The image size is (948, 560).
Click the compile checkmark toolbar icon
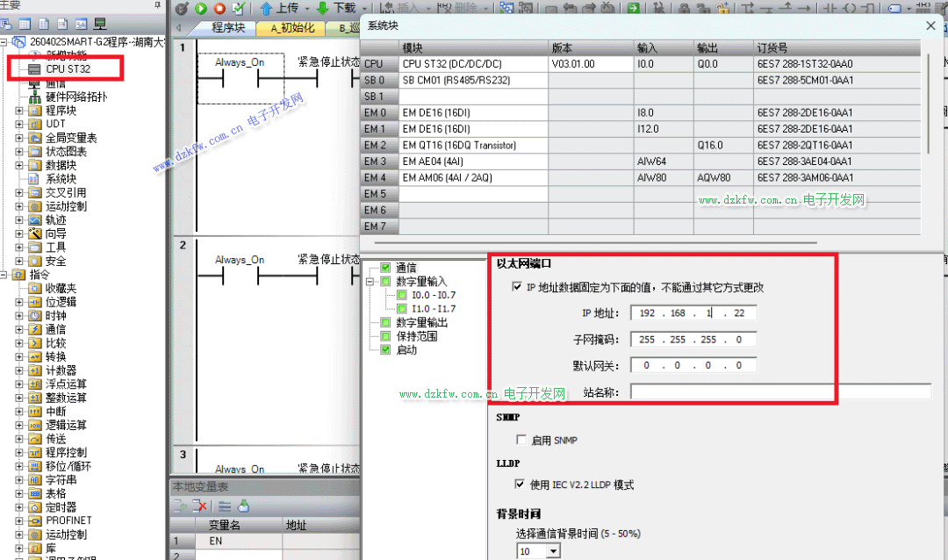coord(238,9)
